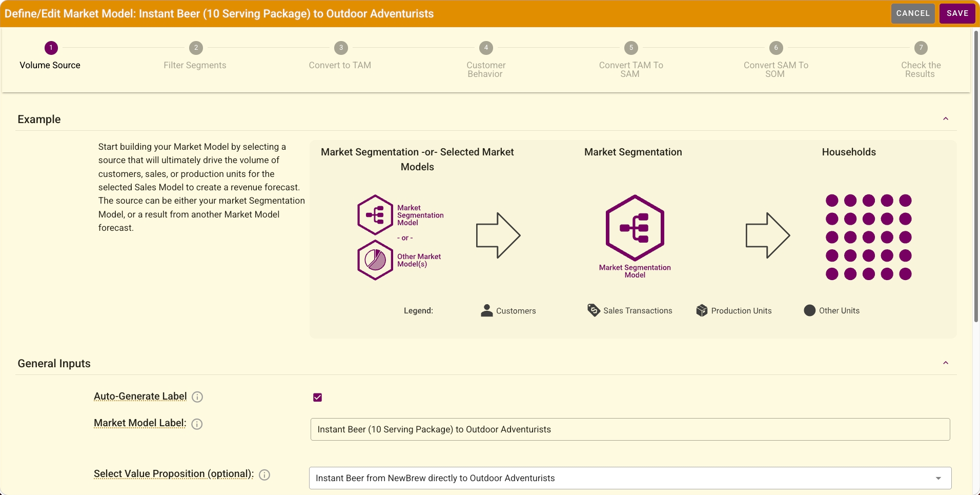Uncheck the Auto-Generate Label checkbox

pyautogui.click(x=318, y=398)
